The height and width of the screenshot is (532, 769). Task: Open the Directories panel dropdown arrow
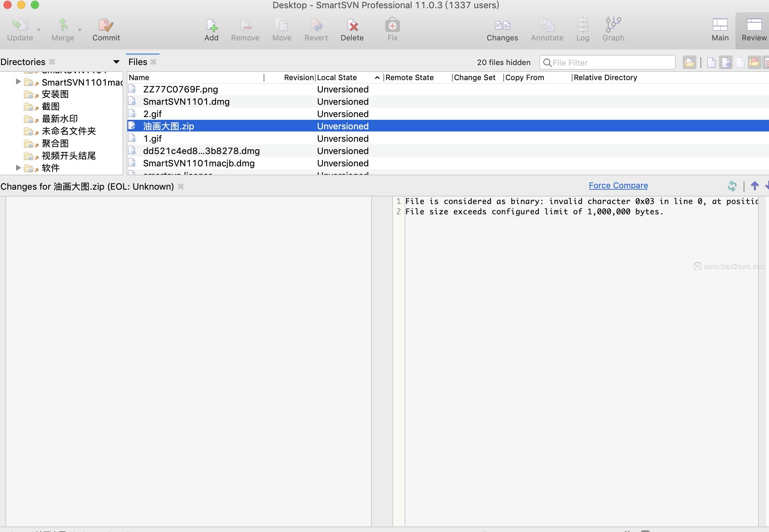116,62
